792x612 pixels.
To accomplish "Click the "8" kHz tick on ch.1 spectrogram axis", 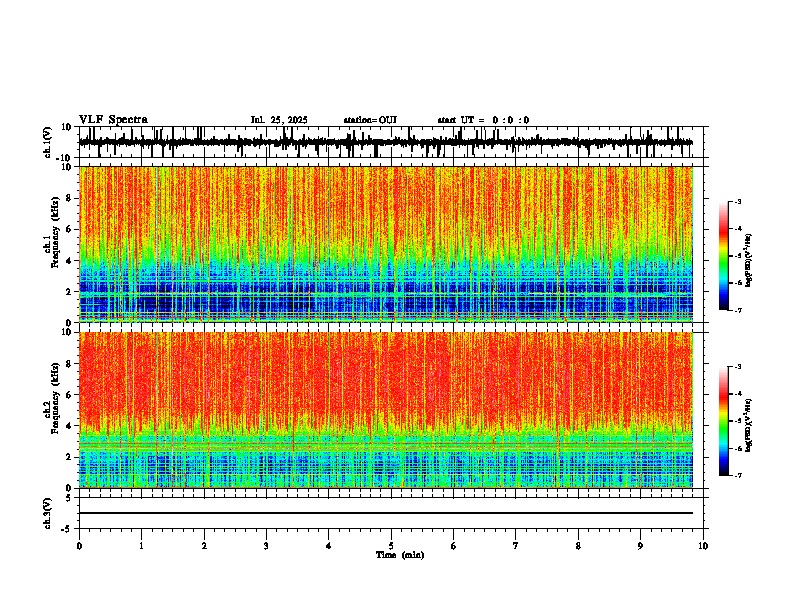I will click(69, 198).
